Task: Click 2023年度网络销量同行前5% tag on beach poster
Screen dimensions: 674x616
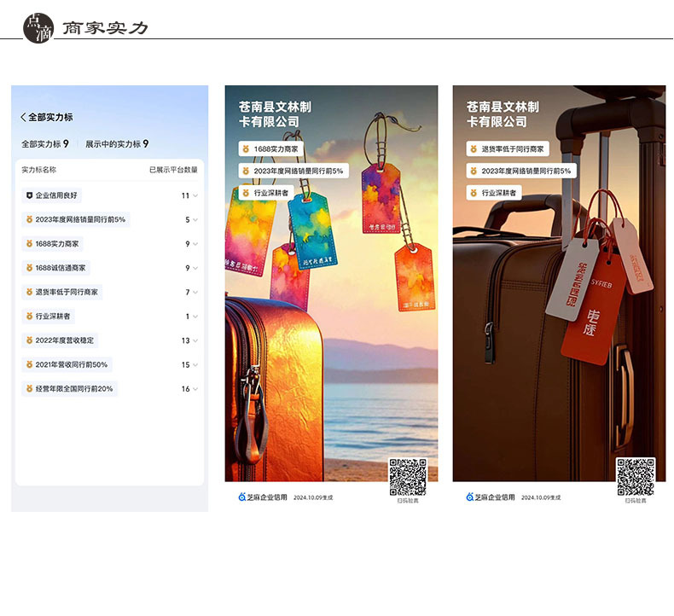Action: coord(293,171)
